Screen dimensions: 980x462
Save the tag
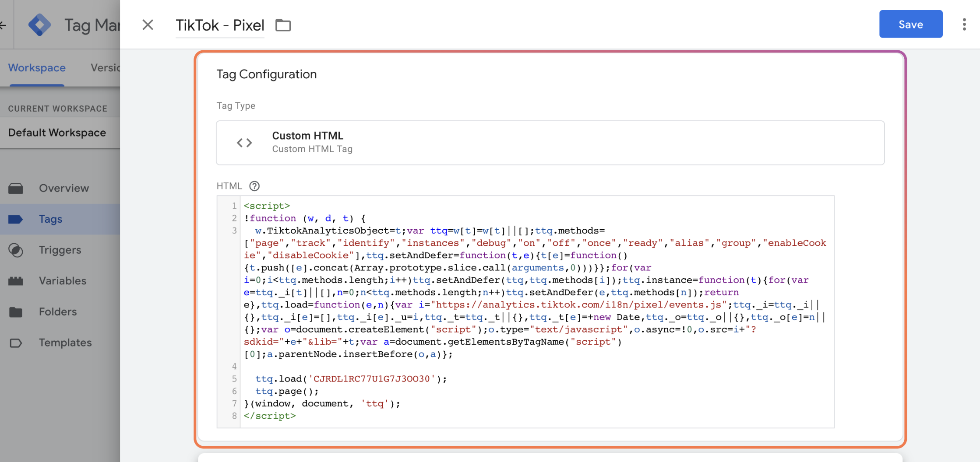coord(910,24)
